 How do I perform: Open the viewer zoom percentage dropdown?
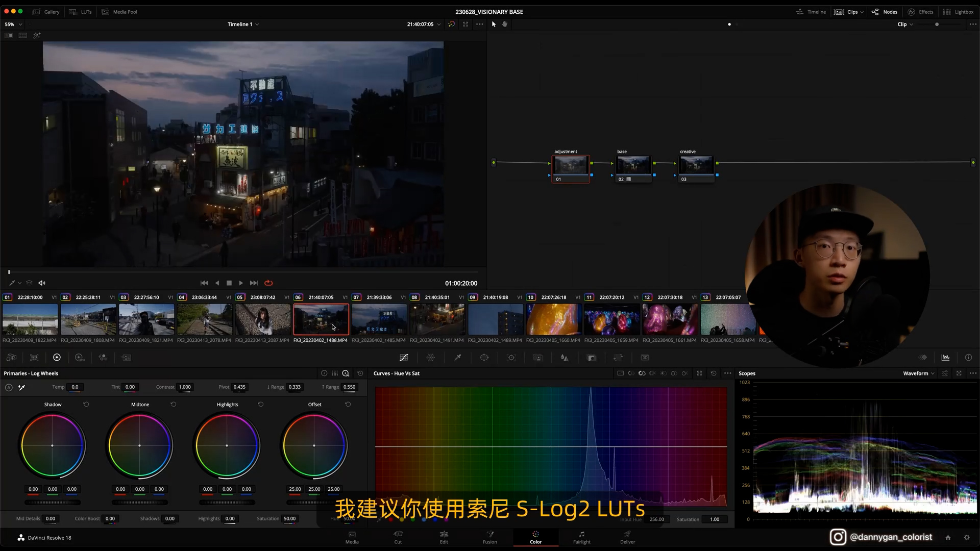coord(13,24)
